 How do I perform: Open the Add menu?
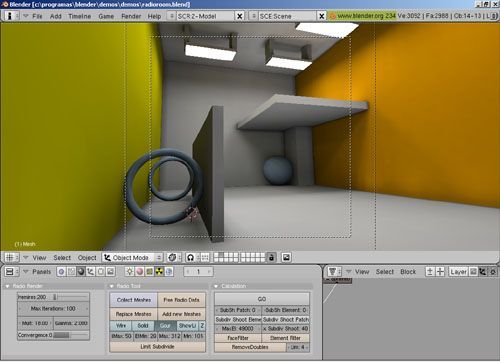[56, 16]
